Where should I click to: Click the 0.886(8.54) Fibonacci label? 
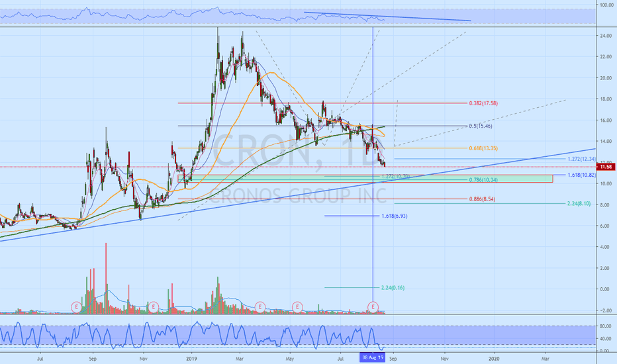coord(482,199)
